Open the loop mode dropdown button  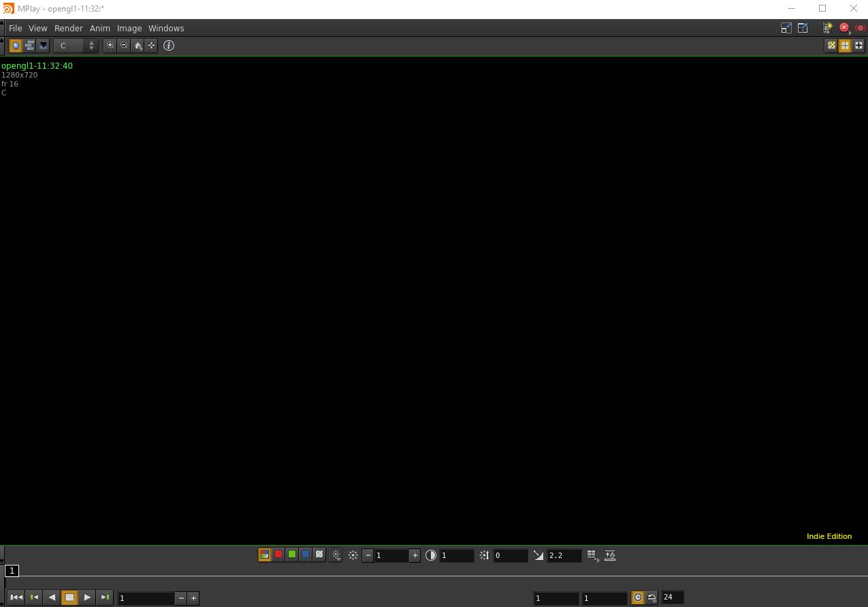point(652,597)
